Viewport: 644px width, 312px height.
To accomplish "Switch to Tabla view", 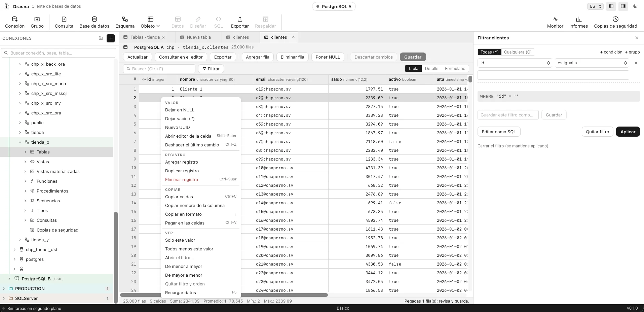I will coord(413,69).
